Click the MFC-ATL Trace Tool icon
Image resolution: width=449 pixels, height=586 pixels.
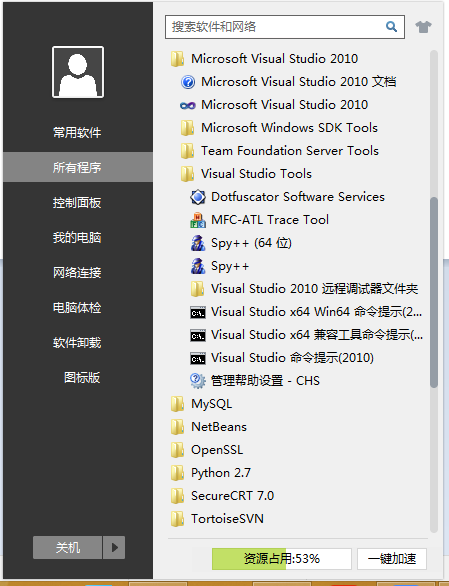197,220
